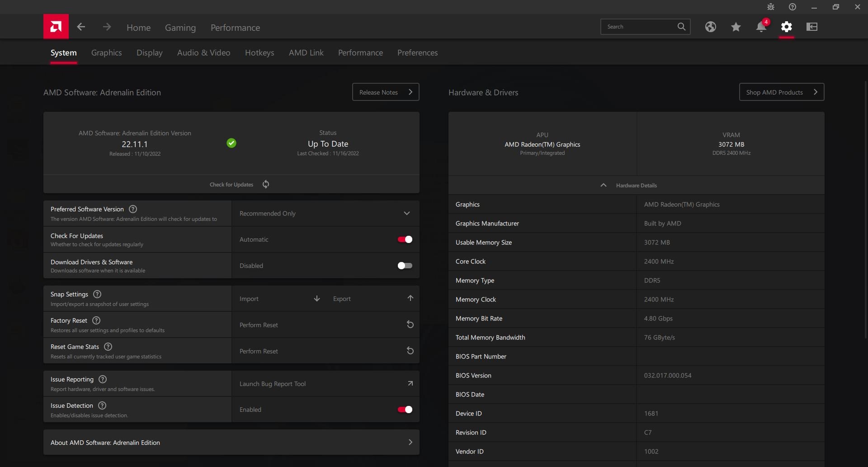The width and height of the screenshot is (868, 467).
Task: Open favorites star icon
Action: click(736, 27)
